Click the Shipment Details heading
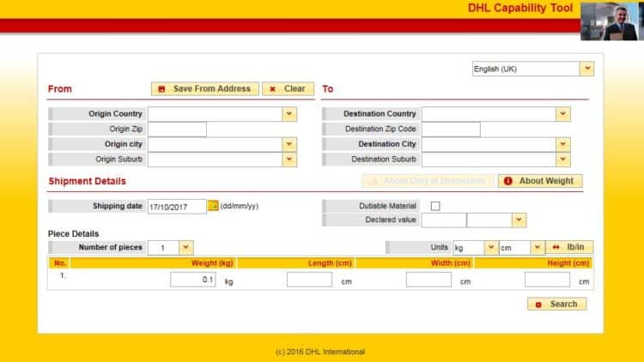 87,181
